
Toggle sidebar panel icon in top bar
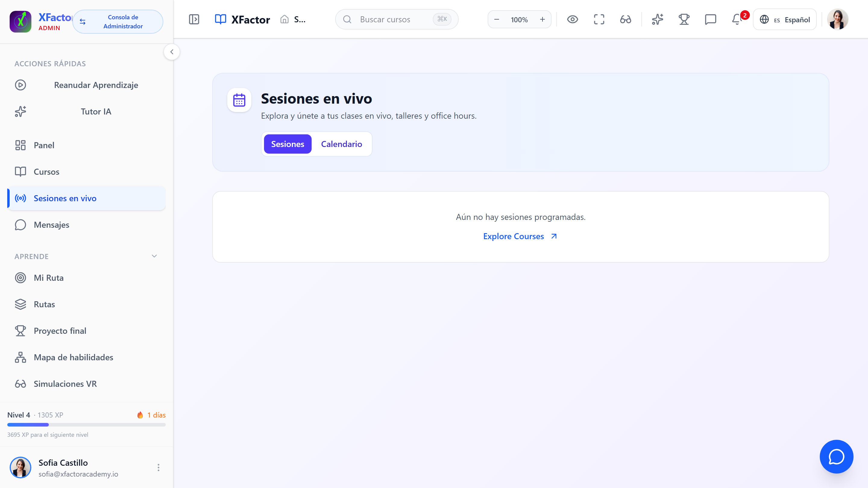194,20
